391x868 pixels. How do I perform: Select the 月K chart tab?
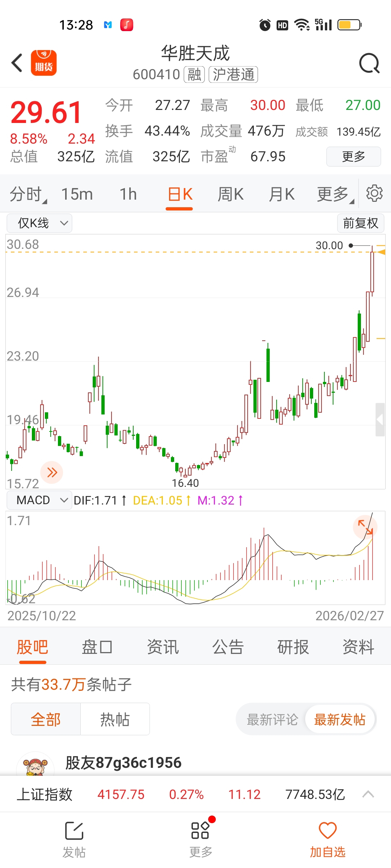282,194
